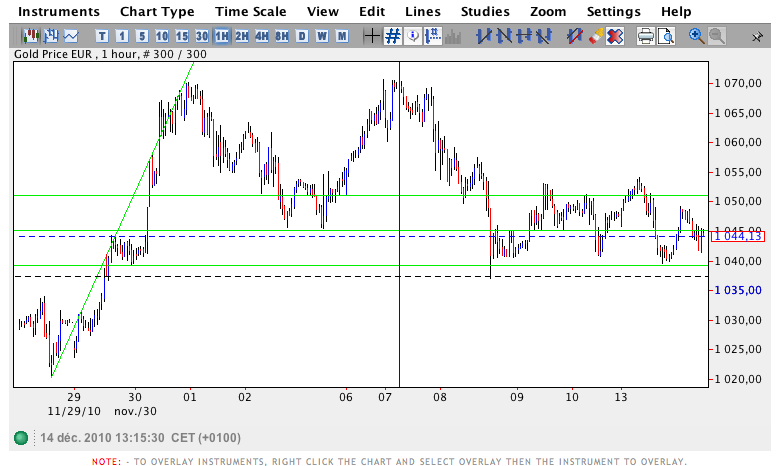The image size is (776, 466).
Task: Open print preview from the toolbar
Action: [666, 36]
